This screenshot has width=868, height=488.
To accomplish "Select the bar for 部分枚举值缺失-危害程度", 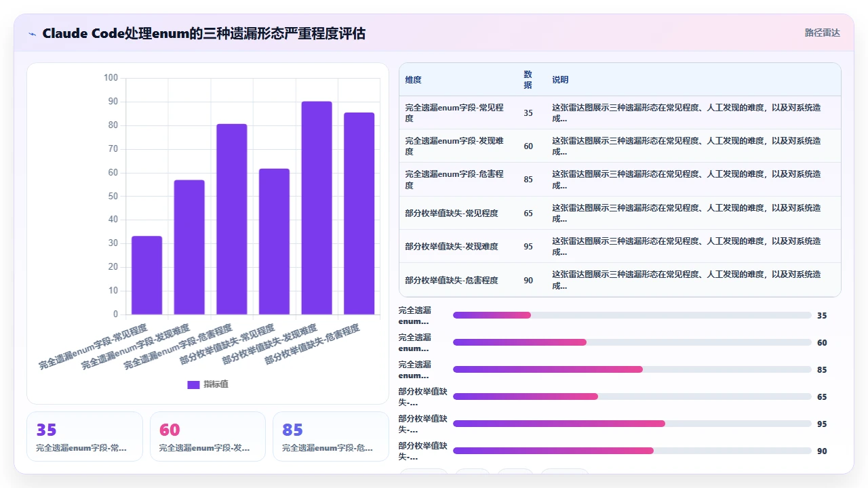I will point(359,213).
